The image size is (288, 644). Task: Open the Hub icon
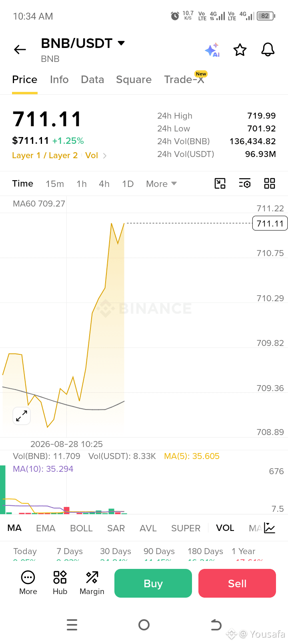coord(60,583)
